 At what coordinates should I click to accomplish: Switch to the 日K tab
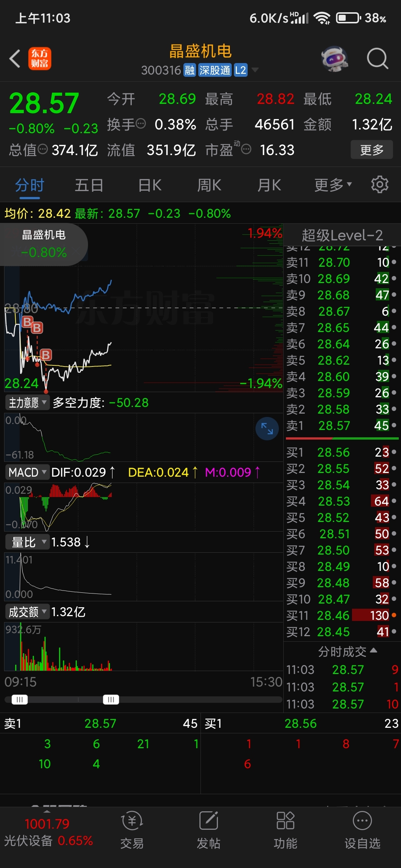(x=150, y=184)
